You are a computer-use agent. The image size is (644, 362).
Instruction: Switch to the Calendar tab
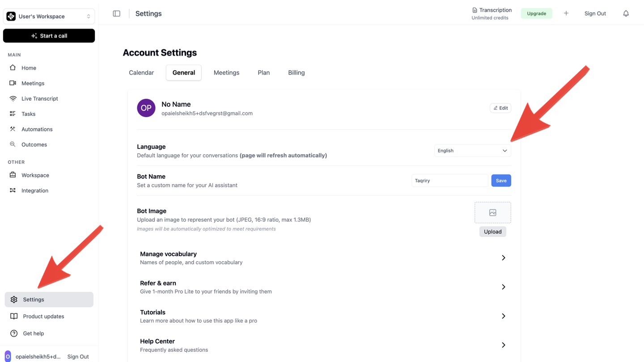141,72
